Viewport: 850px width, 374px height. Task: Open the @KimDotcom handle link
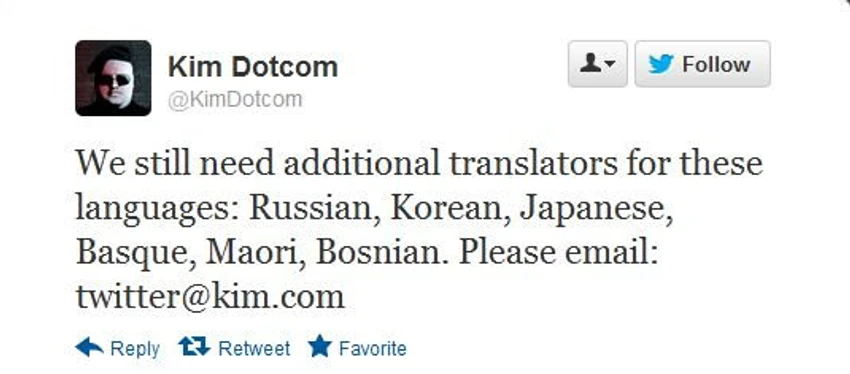pyautogui.click(x=235, y=100)
